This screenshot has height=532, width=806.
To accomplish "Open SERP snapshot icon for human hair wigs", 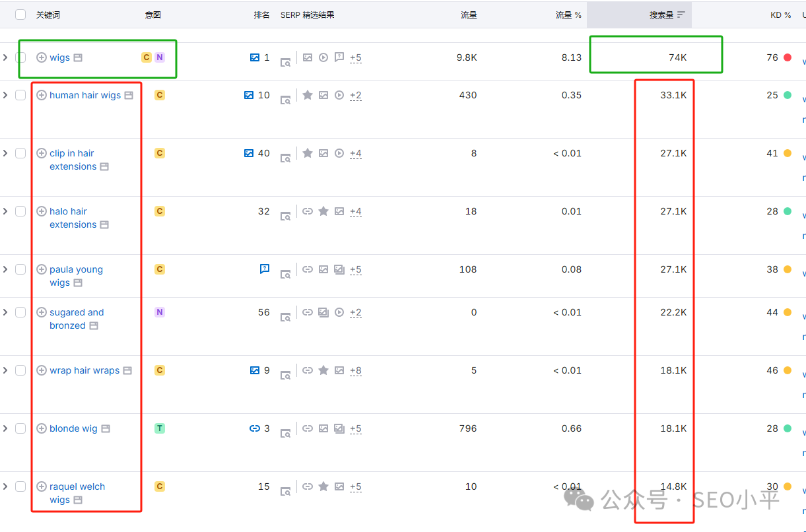I will 285,99.
